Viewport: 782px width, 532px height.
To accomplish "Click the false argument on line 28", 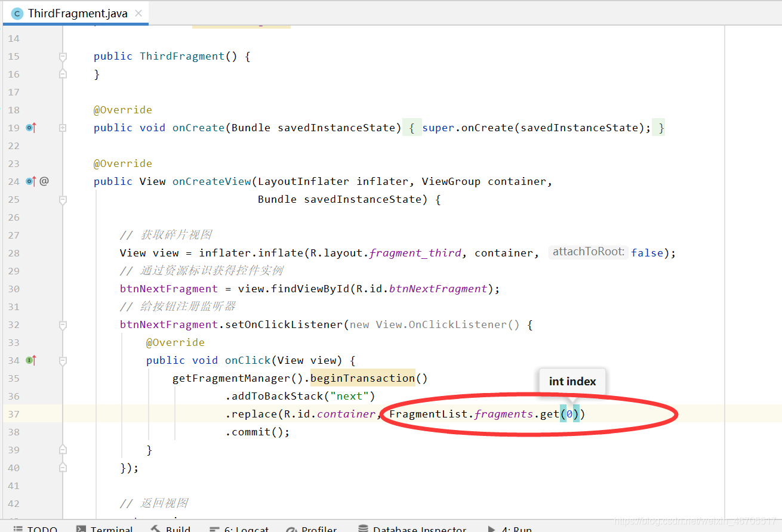I will [647, 253].
